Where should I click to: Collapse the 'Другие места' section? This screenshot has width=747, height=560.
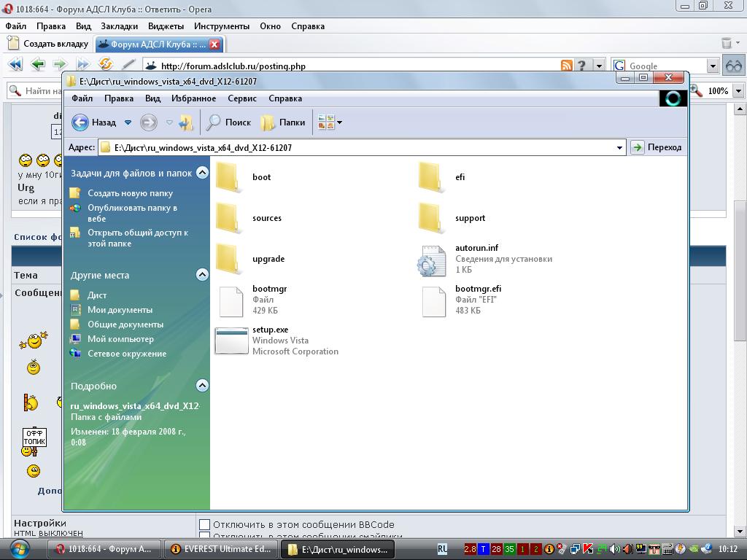click(202, 275)
